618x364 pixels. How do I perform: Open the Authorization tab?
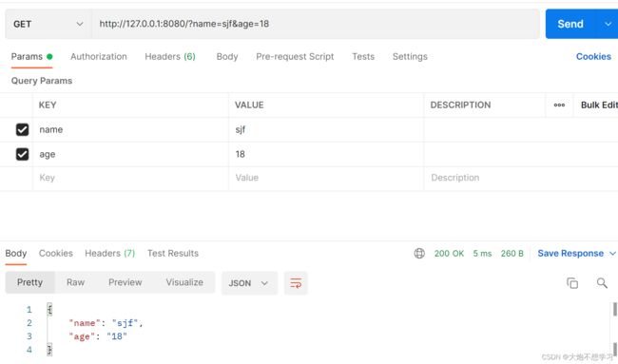99,57
